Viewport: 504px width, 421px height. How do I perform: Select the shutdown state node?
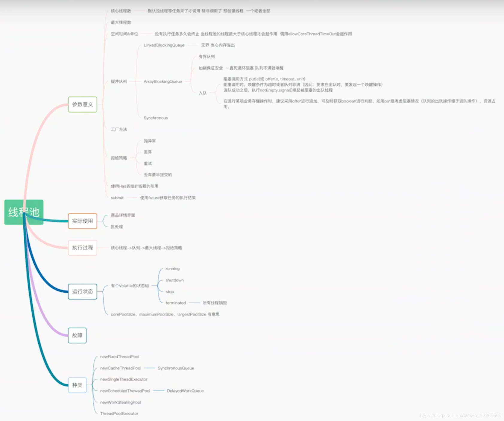point(174,280)
